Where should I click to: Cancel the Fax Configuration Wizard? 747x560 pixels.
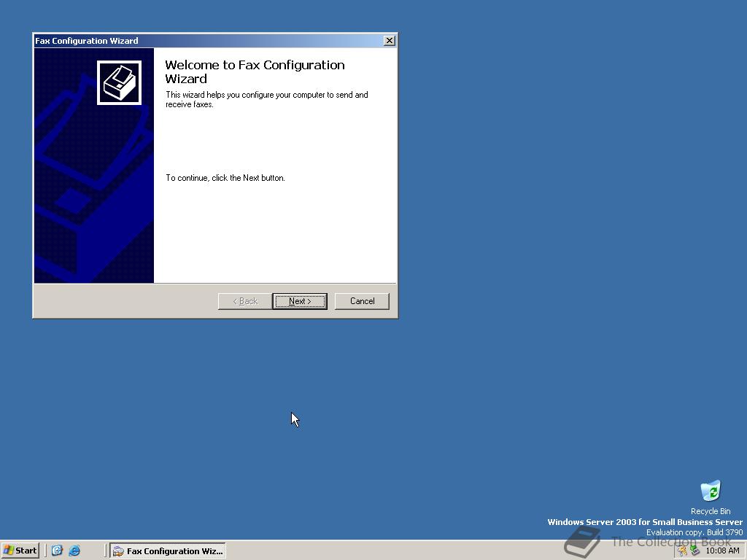pyautogui.click(x=362, y=301)
